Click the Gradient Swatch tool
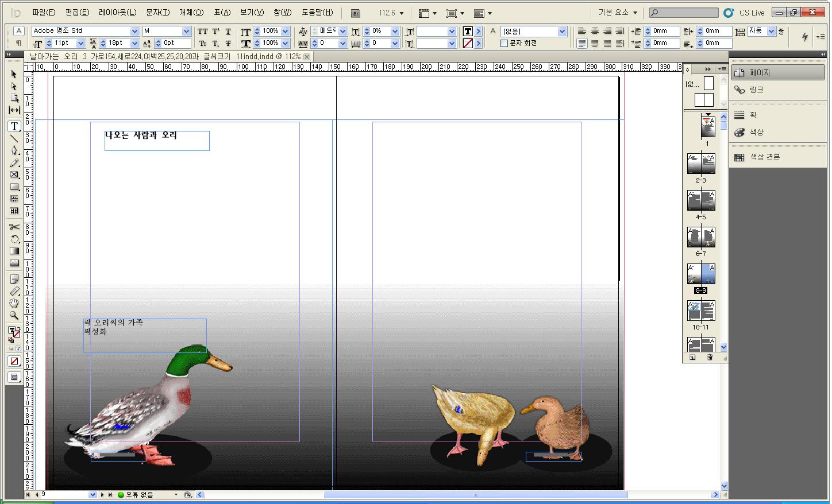 (14, 251)
